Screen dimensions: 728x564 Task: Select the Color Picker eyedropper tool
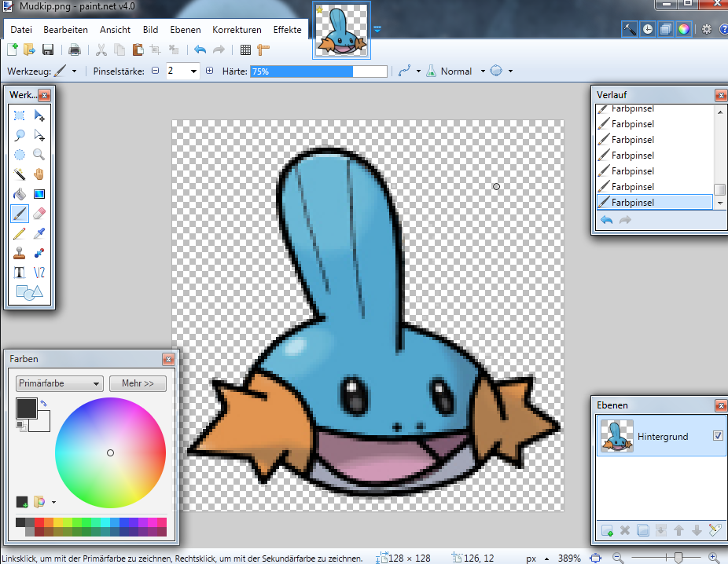click(39, 233)
